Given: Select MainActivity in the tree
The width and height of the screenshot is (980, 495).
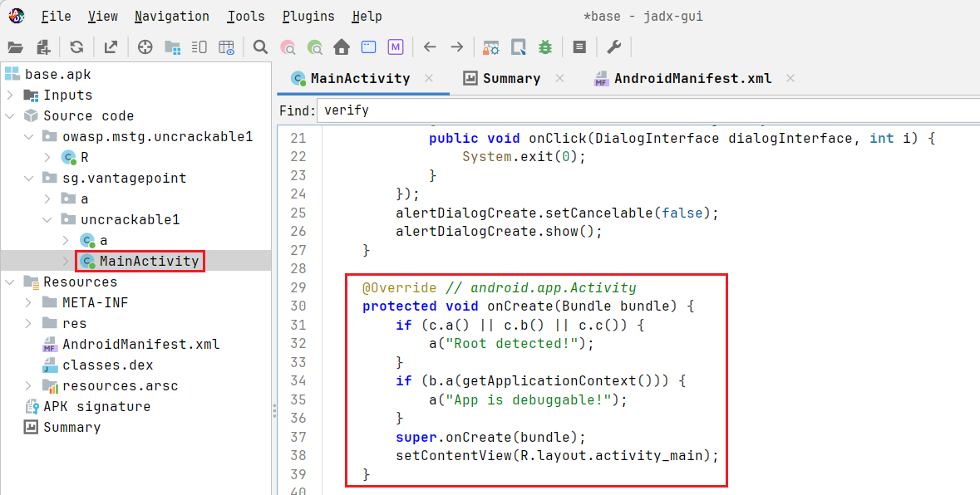Looking at the screenshot, I should coord(140,261).
